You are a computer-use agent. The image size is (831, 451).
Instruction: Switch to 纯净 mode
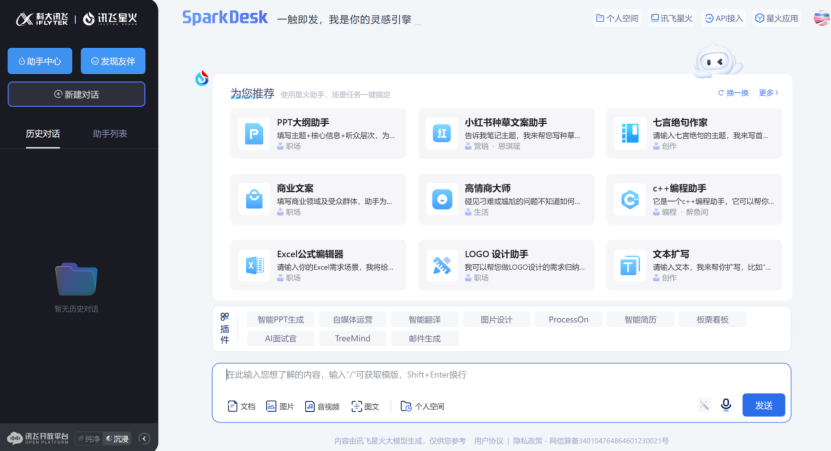89,439
